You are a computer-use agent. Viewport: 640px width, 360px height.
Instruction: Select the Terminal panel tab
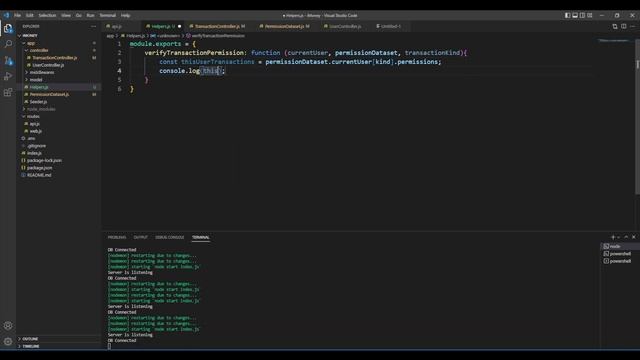tap(200, 237)
